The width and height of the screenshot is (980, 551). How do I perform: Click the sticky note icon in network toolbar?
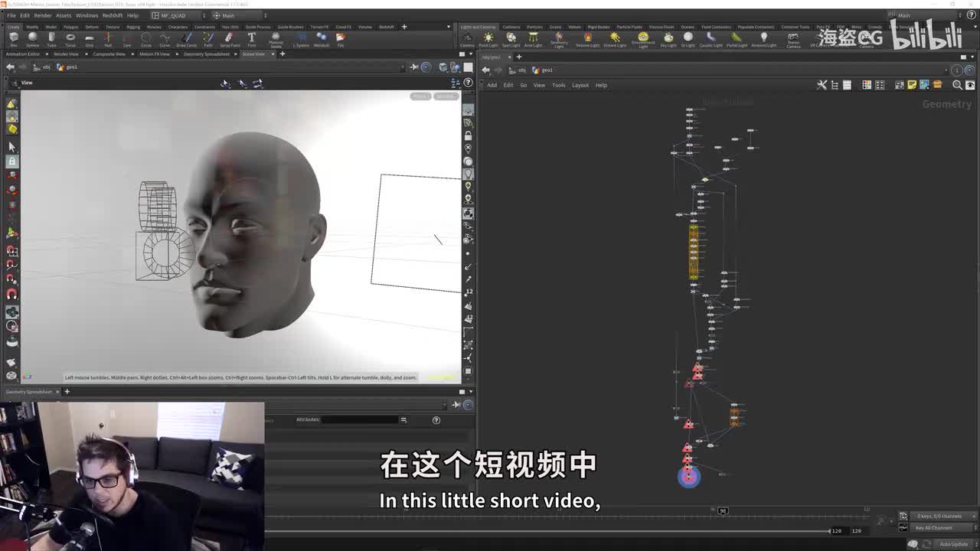[x=912, y=85]
